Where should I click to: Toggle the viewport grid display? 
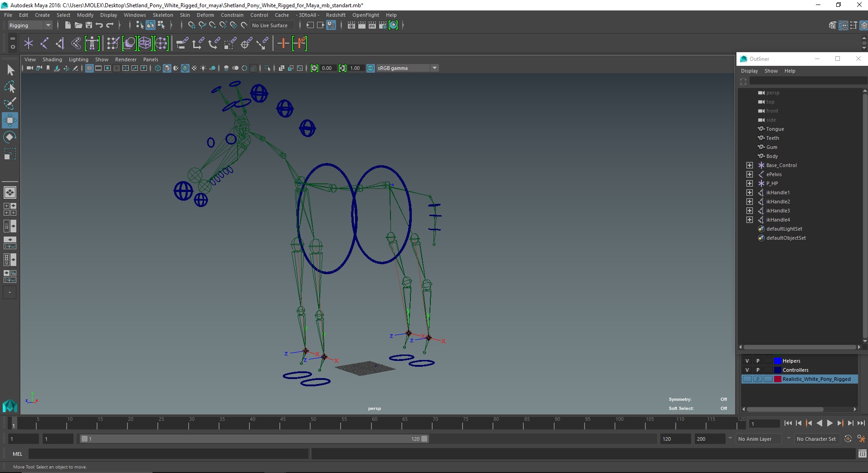click(89, 68)
